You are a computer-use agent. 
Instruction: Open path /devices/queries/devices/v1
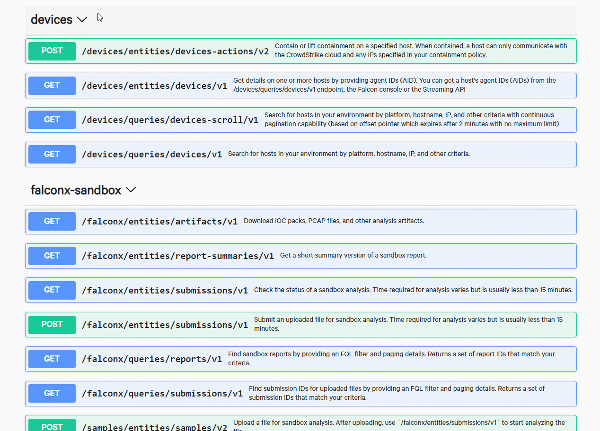[x=152, y=155]
